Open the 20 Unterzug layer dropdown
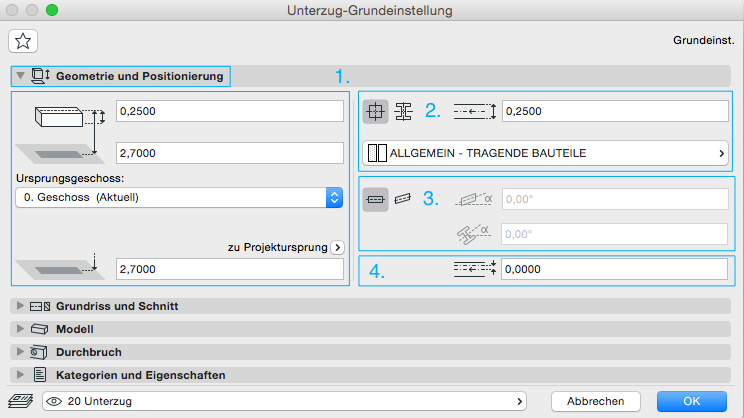 285,401
